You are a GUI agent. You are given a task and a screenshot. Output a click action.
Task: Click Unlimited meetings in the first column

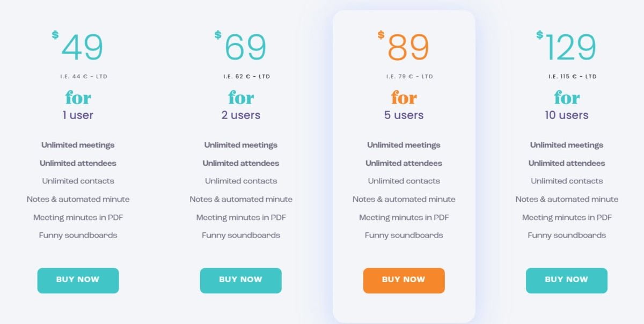[x=78, y=145]
